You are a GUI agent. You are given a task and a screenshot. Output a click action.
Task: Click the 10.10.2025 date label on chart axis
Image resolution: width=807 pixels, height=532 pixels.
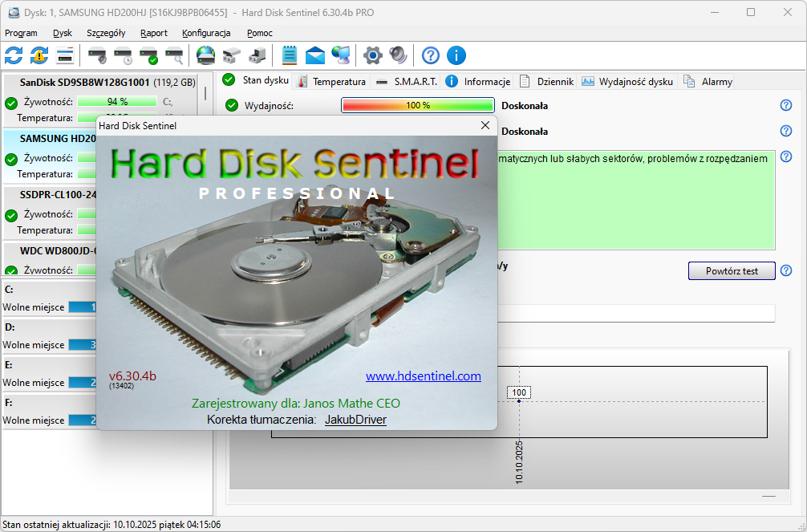pos(519,462)
